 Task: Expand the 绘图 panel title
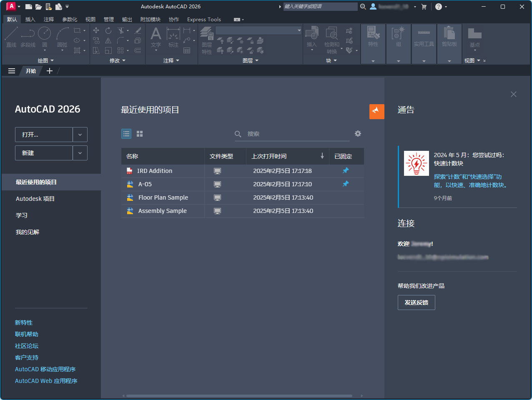point(46,60)
